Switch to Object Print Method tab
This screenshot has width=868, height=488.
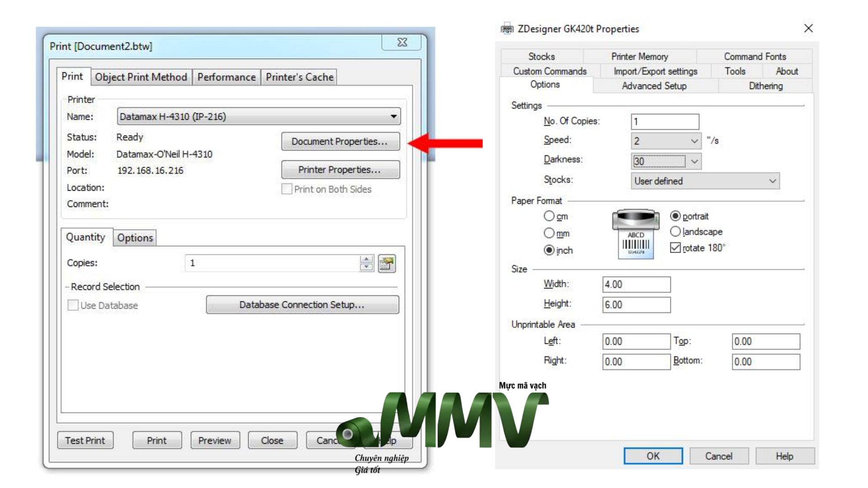click(141, 77)
